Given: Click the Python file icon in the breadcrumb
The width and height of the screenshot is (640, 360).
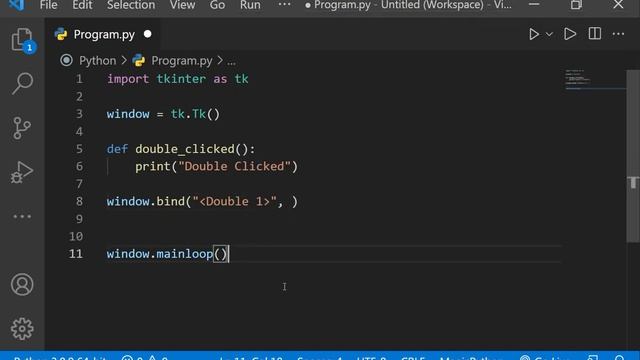Looking at the screenshot, I should [139, 60].
